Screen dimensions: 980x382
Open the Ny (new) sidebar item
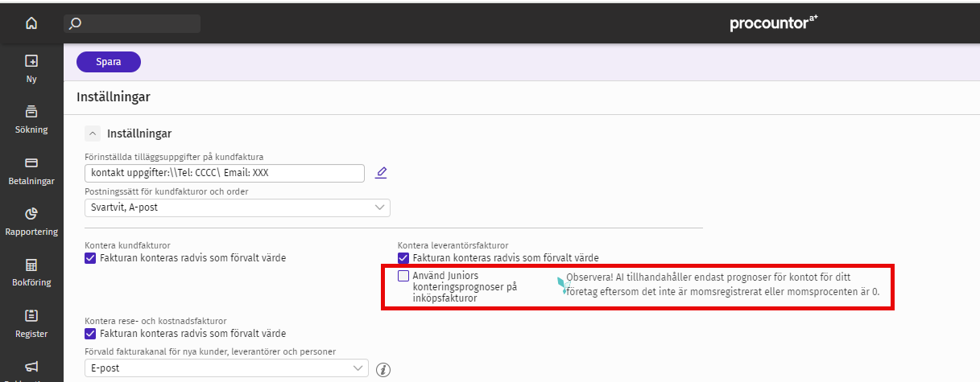[31, 68]
